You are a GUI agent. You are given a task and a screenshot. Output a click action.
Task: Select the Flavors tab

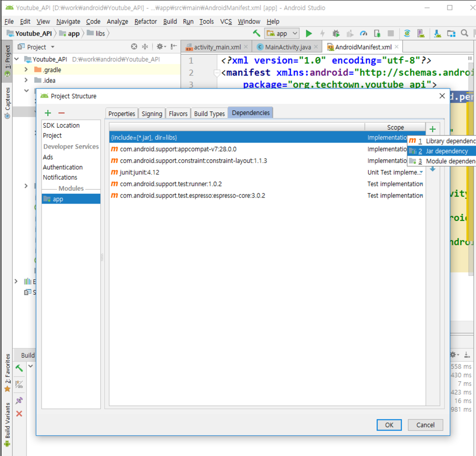click(178, 113)
